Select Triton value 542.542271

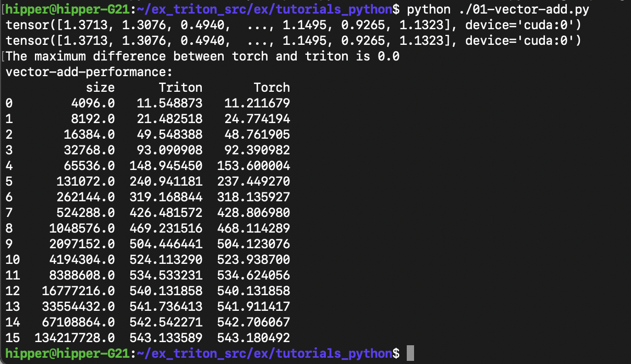166,322
